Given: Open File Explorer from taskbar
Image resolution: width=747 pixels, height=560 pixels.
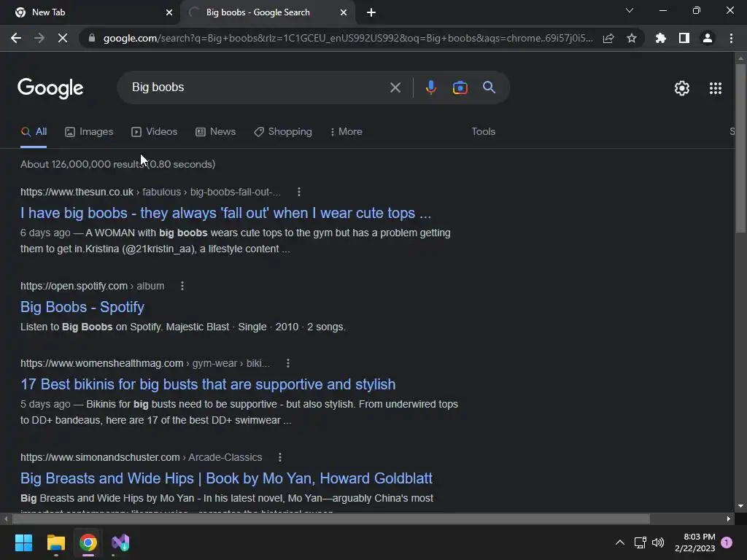Looking at the screenshot, I should pos(55,542).
